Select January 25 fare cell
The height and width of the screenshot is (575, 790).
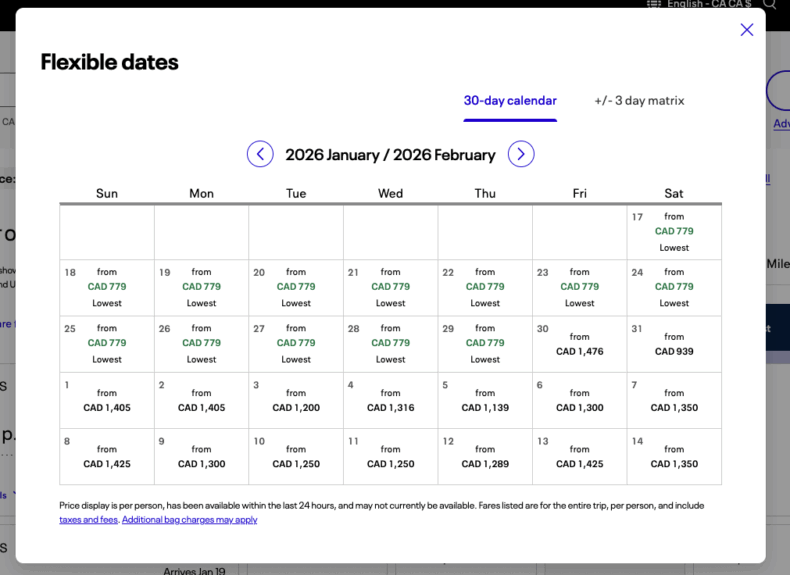(x=107, y=344)
